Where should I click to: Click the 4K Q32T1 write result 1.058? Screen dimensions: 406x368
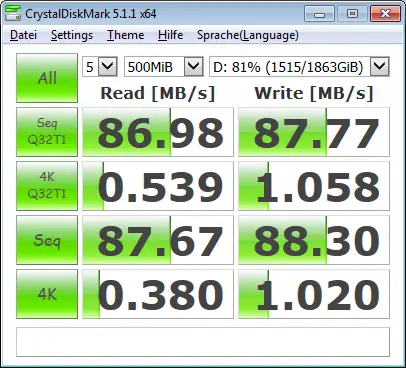[314, 186]
